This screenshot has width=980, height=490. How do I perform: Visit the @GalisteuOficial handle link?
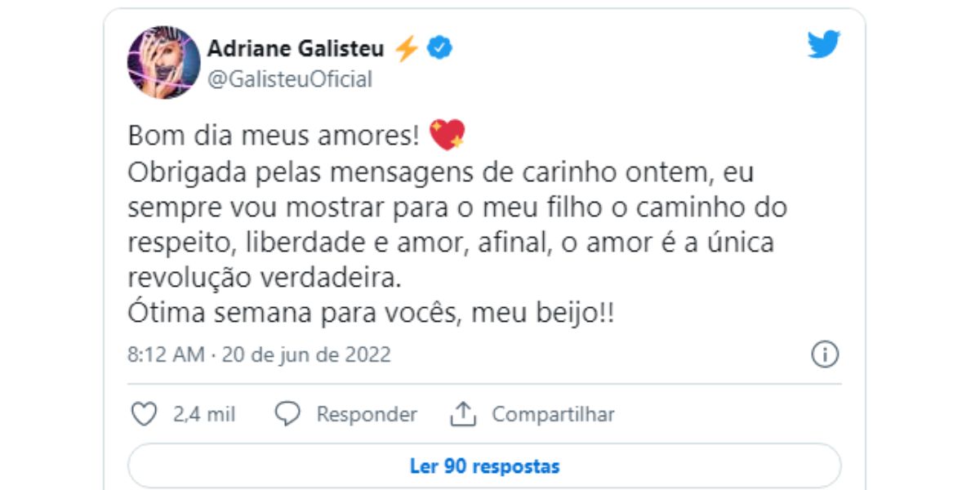290,79
